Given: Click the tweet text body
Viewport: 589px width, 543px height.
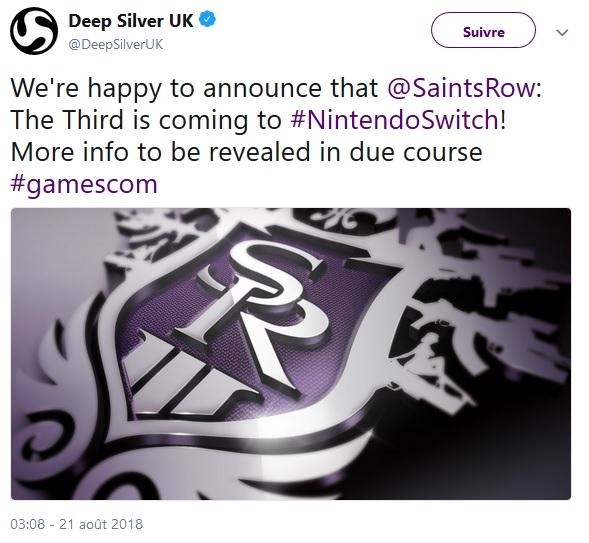Looking at the screenshot, I should pos(276,136).
